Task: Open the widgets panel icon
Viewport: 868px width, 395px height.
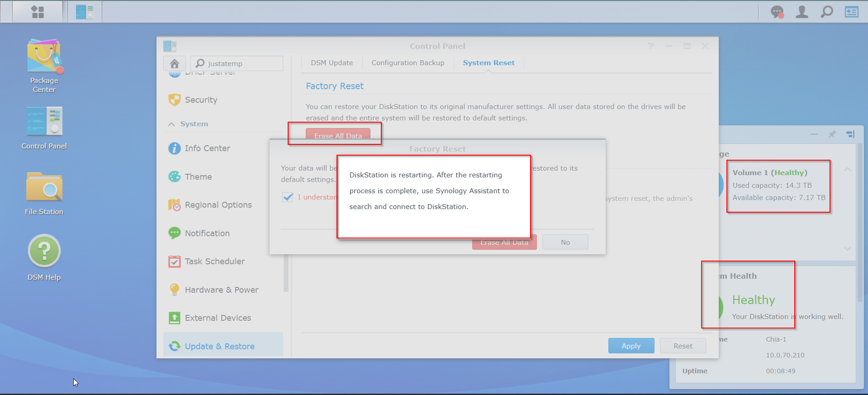Action: [x=852, y=12]
